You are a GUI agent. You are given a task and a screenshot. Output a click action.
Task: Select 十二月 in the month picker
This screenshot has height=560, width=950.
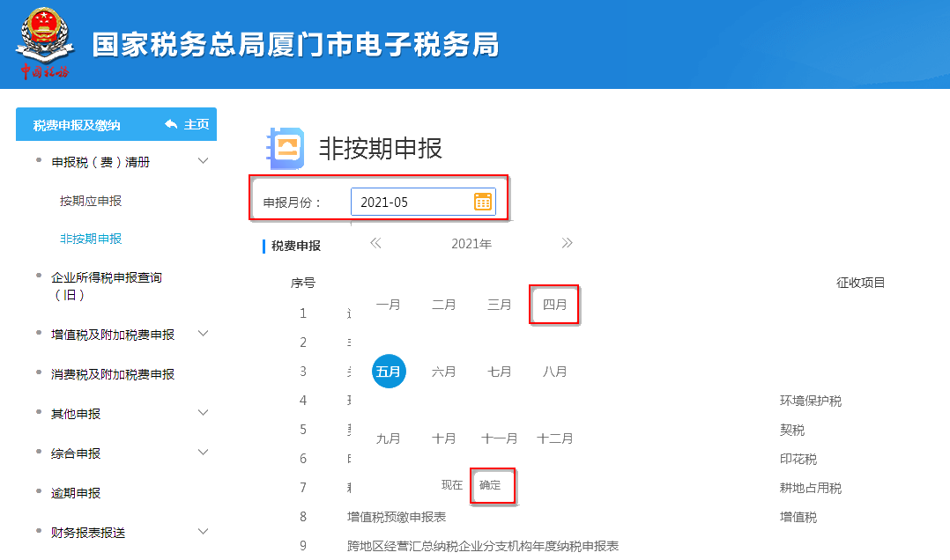coord(554,438)
